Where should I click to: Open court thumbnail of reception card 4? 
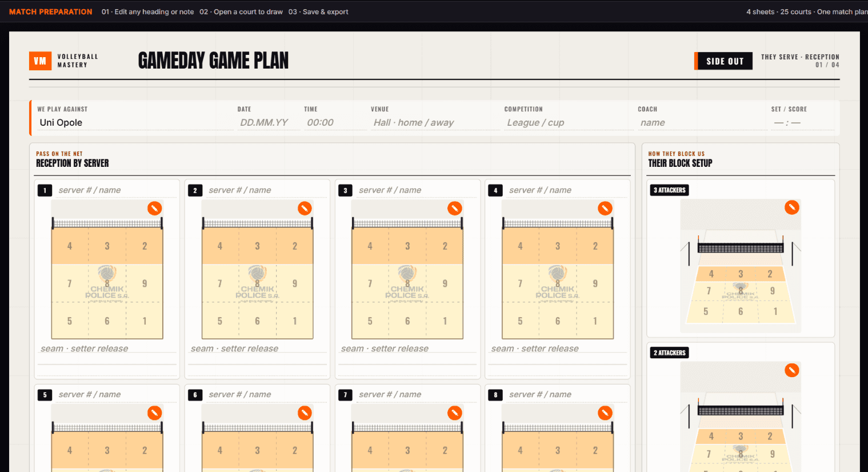pos(558,270)
